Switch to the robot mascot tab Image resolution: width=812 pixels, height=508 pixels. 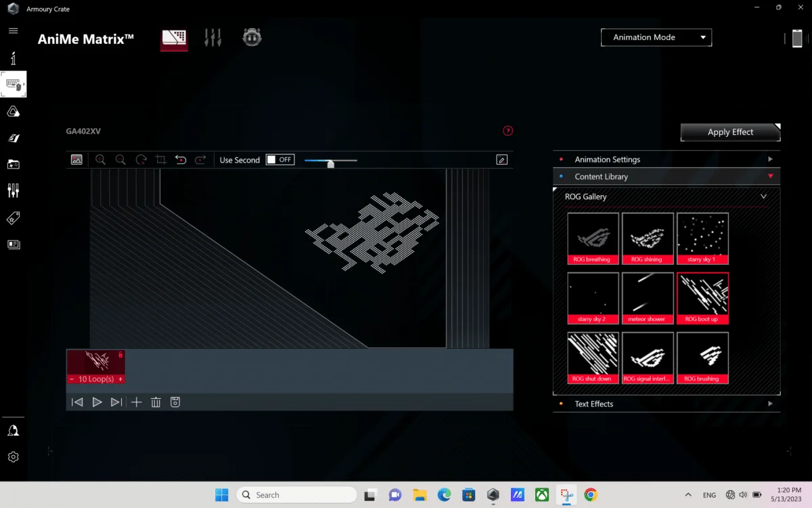click(x=252, y=38)
